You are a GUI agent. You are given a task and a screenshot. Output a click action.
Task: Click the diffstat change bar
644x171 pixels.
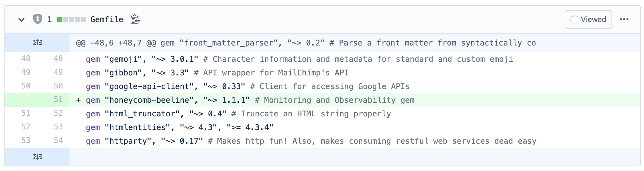click(x=71, y=20)
